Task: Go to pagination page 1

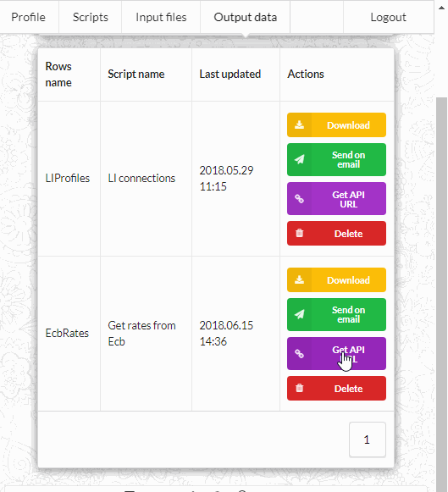Action: pos(367,439)
